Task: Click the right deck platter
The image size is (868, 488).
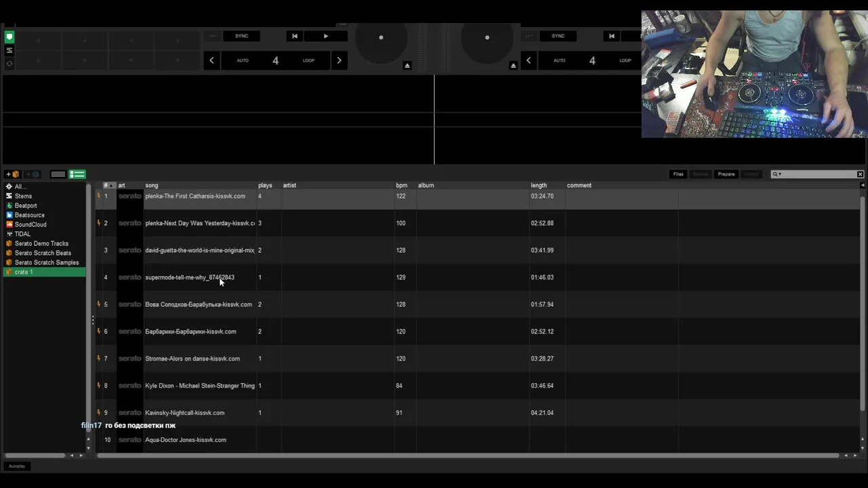Action: 487,39
